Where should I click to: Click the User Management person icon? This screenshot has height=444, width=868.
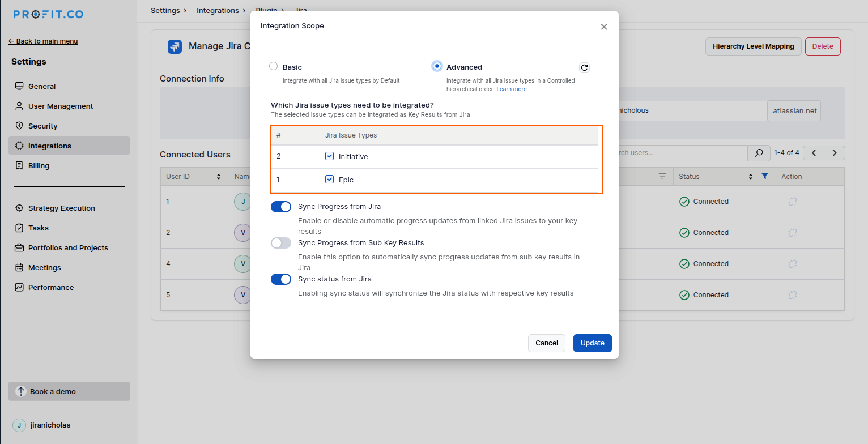tap(19, 106)
